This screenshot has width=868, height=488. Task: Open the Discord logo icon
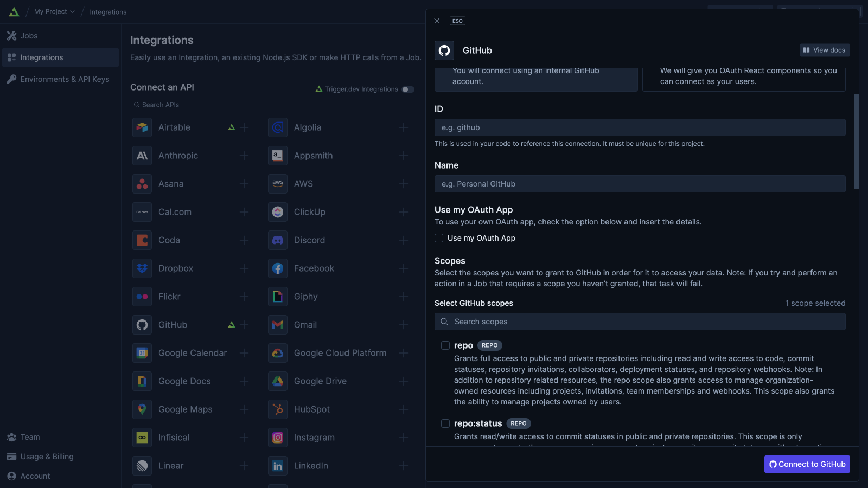(x=278, y=240)
